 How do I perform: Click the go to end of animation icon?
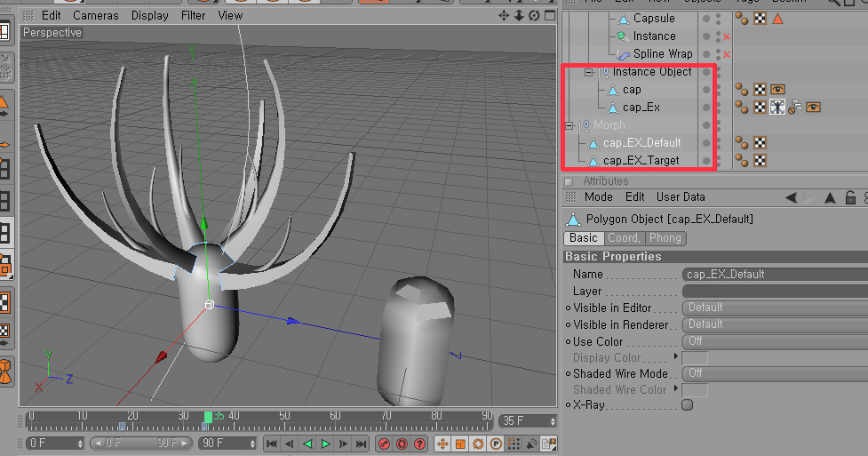click(362, 444)
